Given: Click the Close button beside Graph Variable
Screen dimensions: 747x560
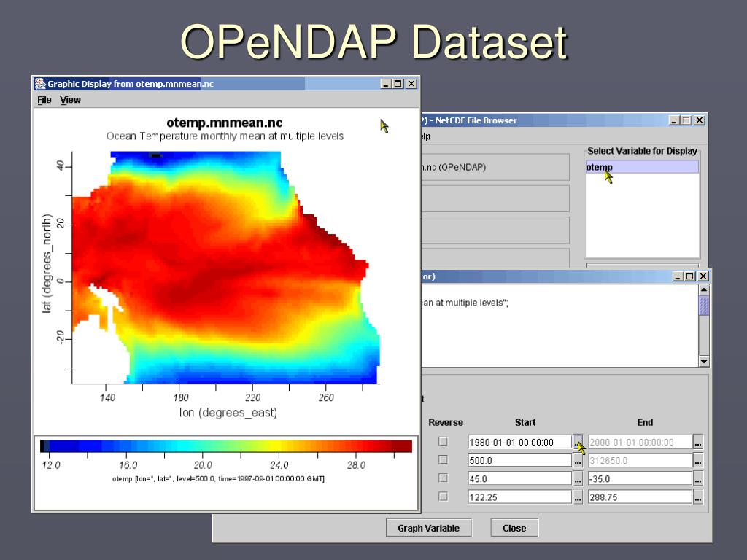Looking at the screenshot, I should [x=514, y=528].
